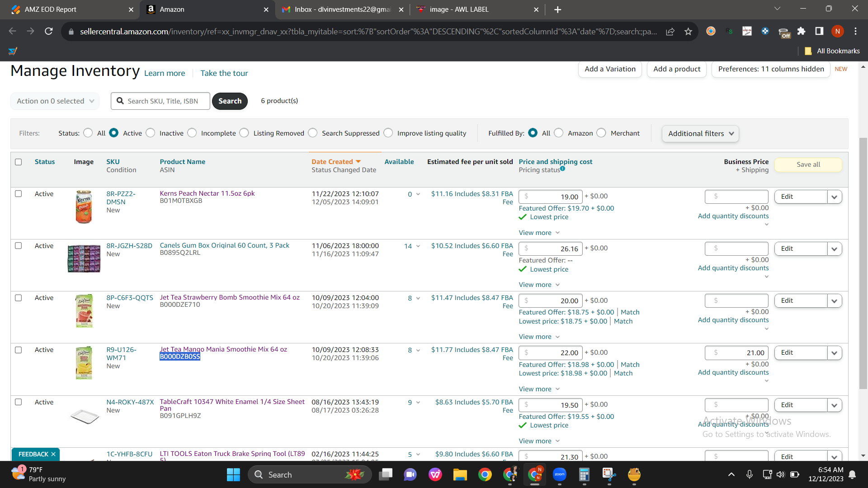Switch to the AMZ EOD Report tab
868x488 pixels.
(x=70, y=9)
